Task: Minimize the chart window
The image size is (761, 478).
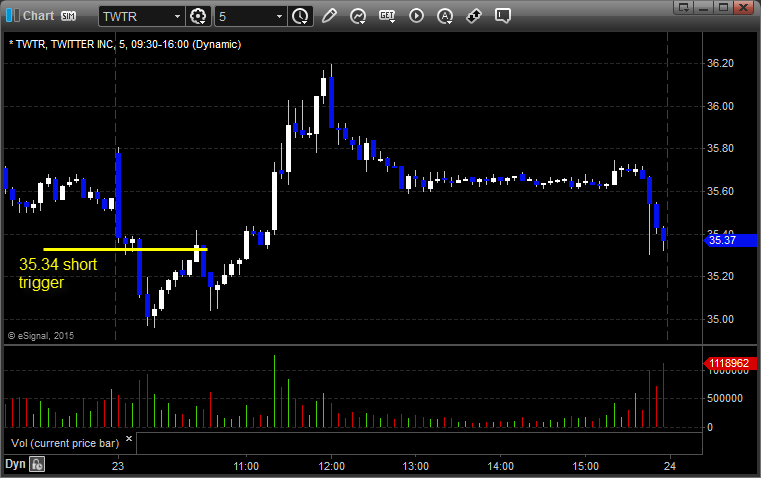Action: pyautogui.click(x=704, y=7)
